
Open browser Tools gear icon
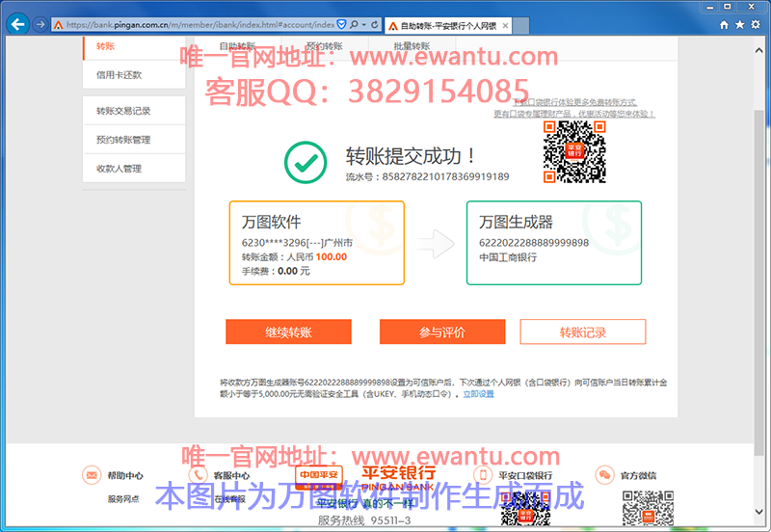(756, 25)
